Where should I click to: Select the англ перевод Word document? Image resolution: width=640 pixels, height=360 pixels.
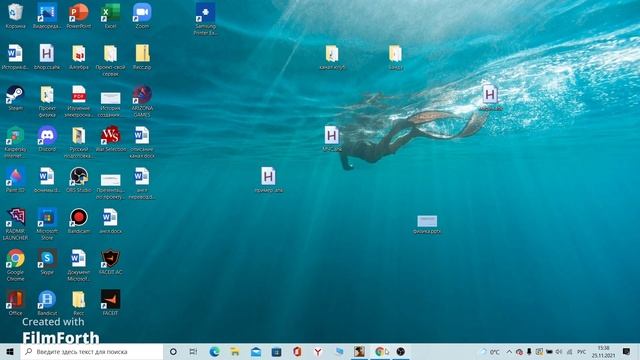click(x=142, y=182)
